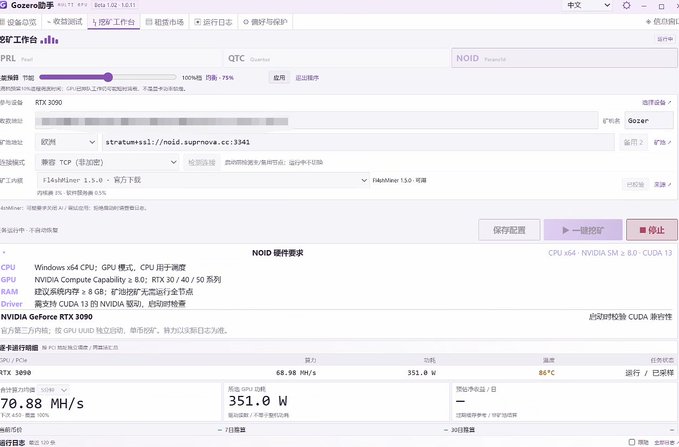Select the PRL Pearl coin card
Viewport: 679px width, 447px height.
[x=110, y=58]
